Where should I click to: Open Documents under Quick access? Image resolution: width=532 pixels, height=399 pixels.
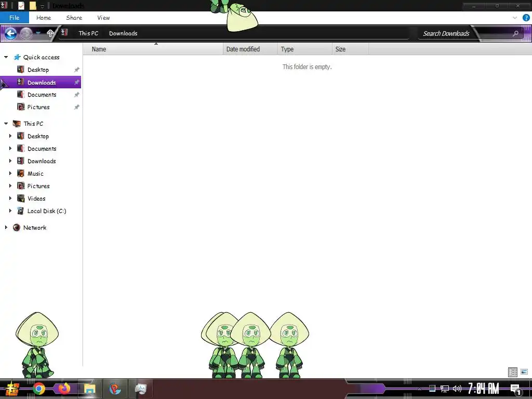click(x=42, y=95)
